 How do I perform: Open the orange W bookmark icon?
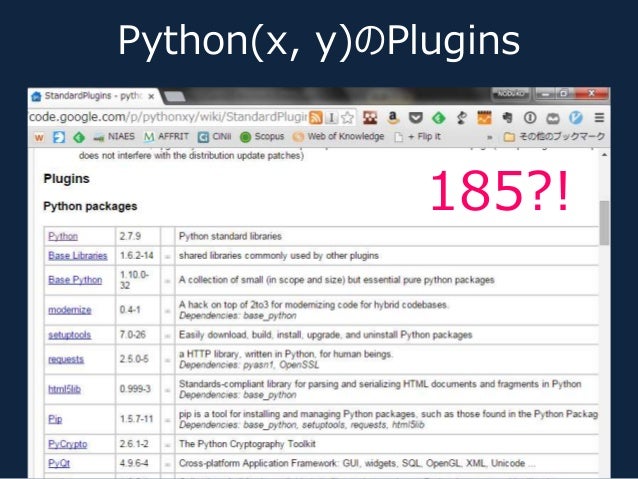tap(39, 137)
